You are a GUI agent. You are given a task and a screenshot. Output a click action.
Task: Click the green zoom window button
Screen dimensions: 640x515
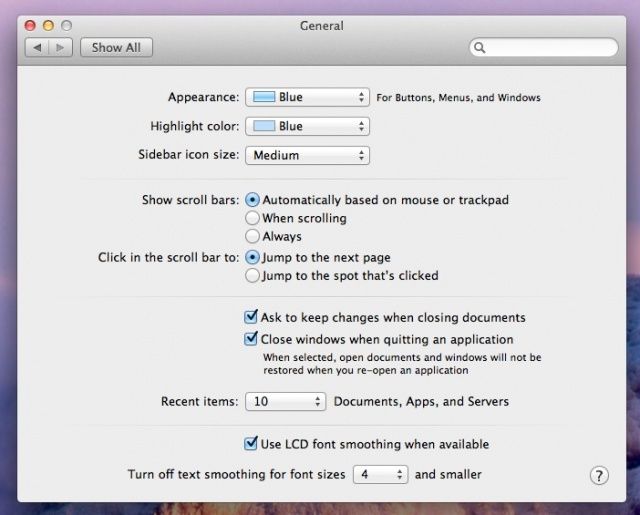tap(66, 25)
